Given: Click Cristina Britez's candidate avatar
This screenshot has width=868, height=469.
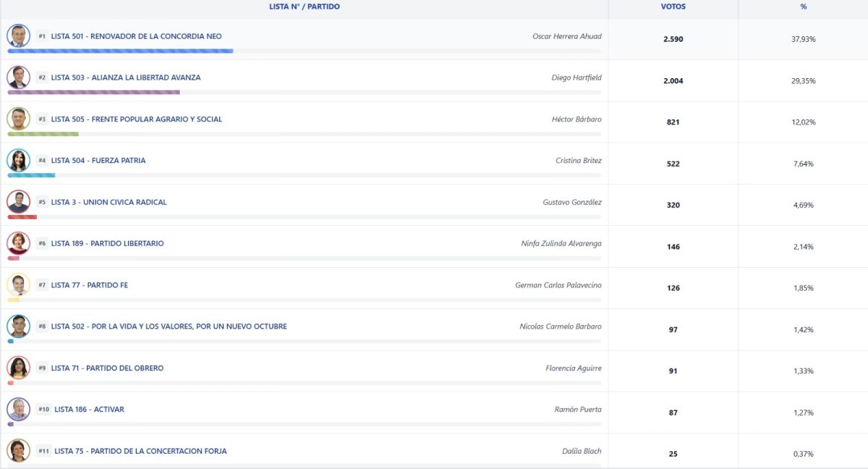Looking at the screenshot, I should click(18, 160).
